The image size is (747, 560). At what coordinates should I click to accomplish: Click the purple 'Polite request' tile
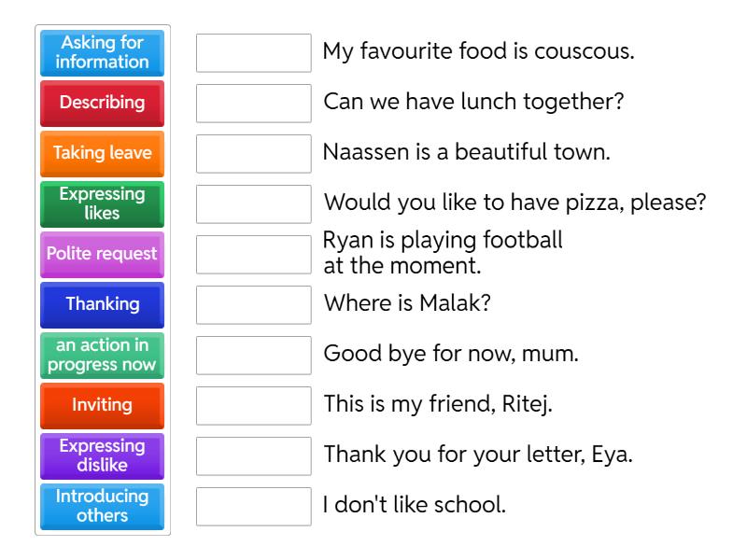pyautogui.click(x=102, y=254)
